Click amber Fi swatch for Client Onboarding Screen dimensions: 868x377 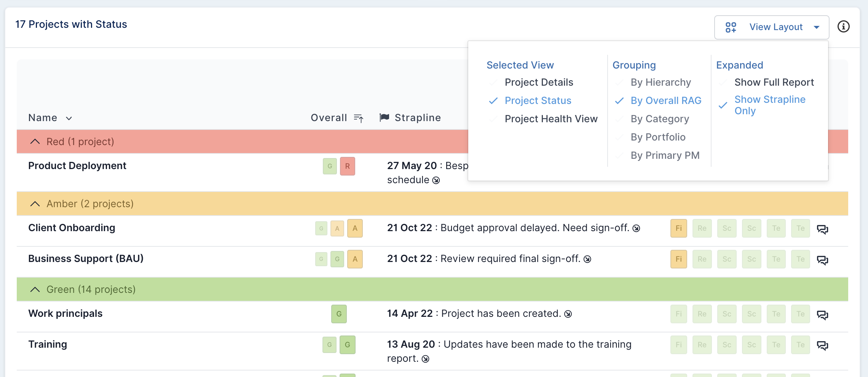pos(678,228)
